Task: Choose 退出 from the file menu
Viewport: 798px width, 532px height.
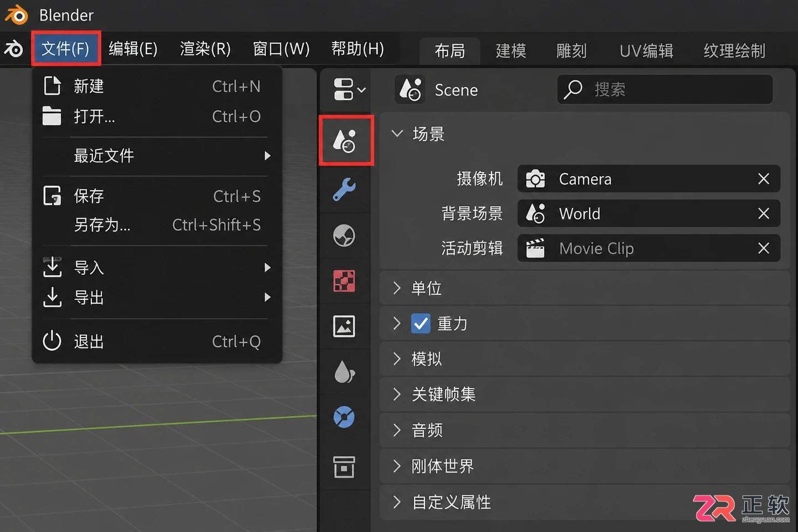Action: [157, 341]
